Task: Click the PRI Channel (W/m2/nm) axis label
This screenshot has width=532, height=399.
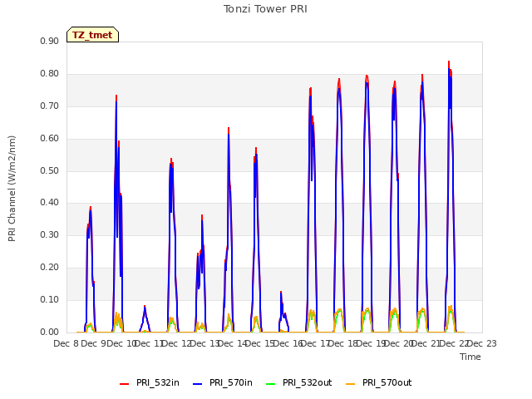Action: [12, 189]
